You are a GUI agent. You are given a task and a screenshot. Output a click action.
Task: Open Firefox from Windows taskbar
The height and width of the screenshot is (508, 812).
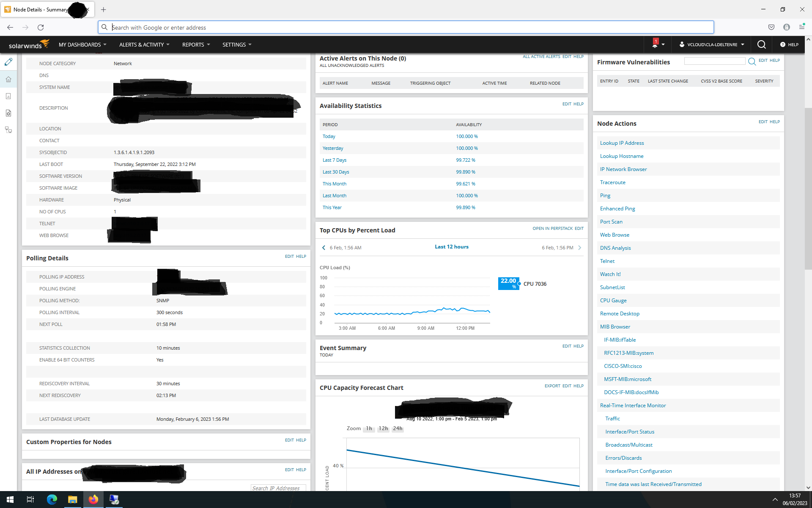(x=93, y=500)
